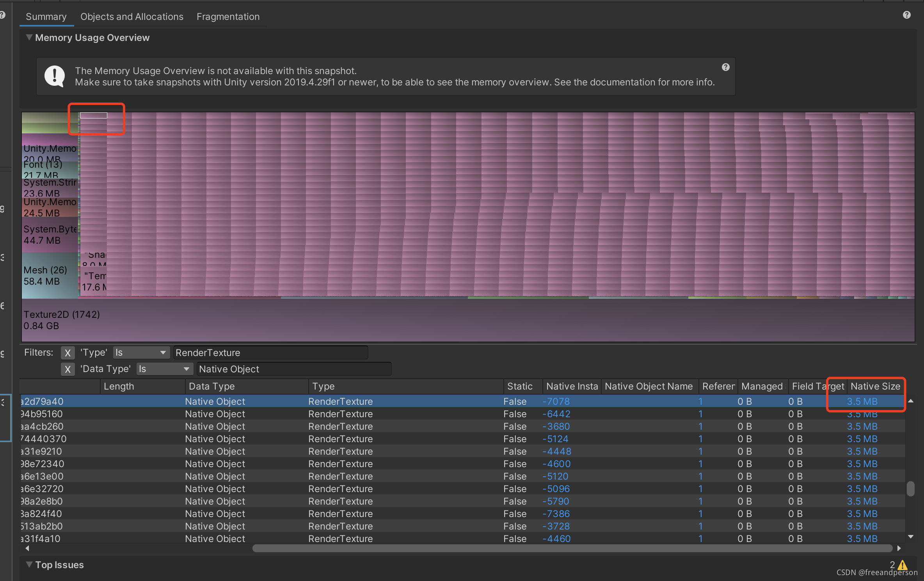Click horizontal scroll left arrow
The image size is (924, 581).
pyautogui.click(x=27, y=548)
